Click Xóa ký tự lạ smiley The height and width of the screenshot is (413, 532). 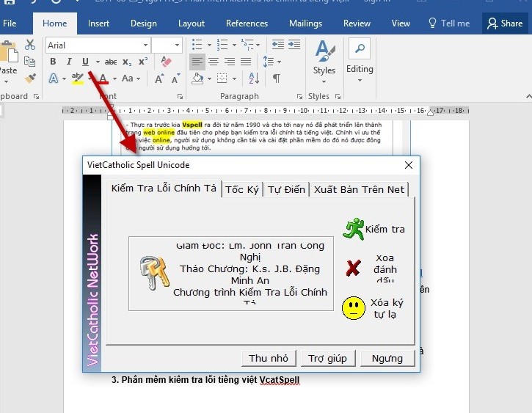[x=374, y=308]
